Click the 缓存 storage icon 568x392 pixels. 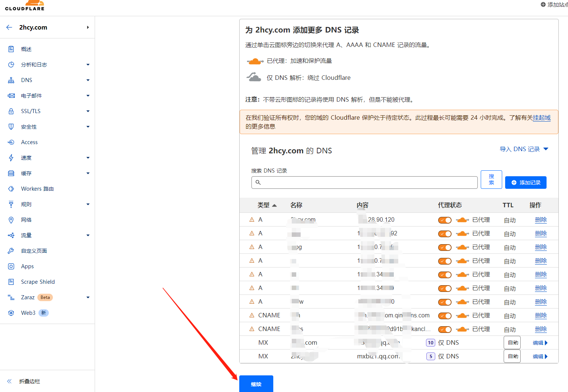pos(11,173)
